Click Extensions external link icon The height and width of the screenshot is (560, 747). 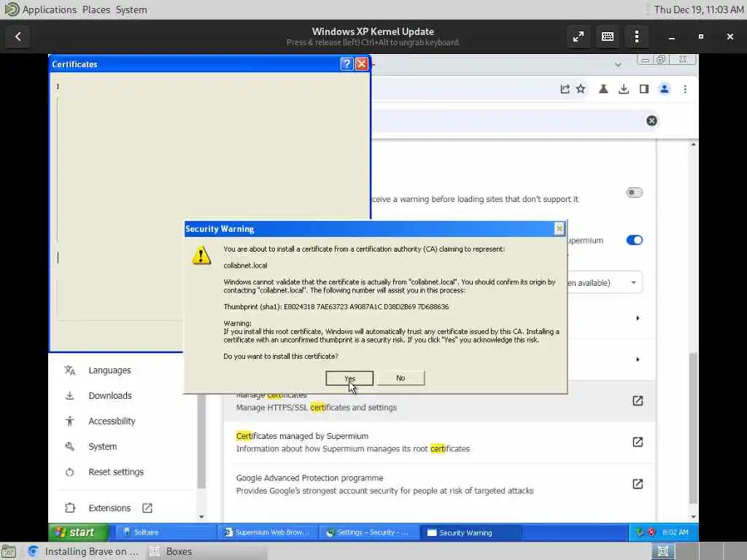point(147,508)
